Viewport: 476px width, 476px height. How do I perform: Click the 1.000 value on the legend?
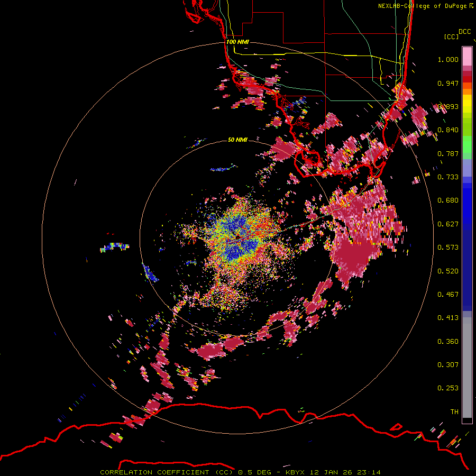pos(448,59)
